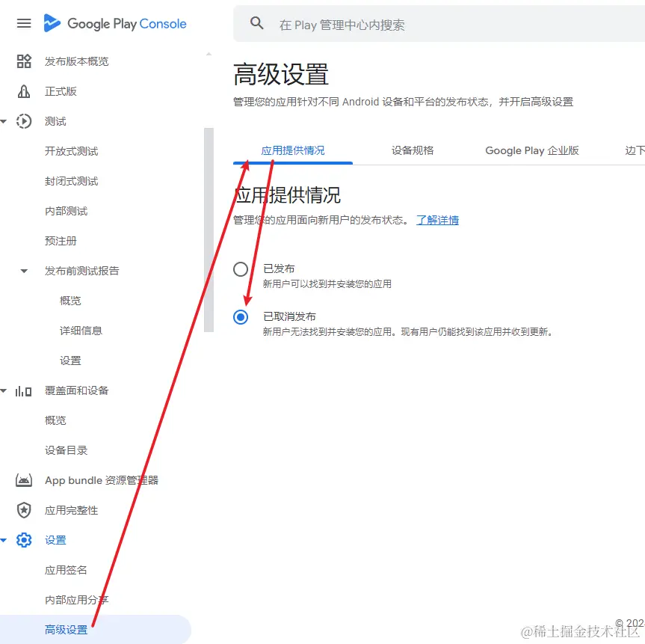The width and height of the screenshot is (645, 644).
Task: Click the 发布版本概览 dashboard icon
Action: pos(24,61)
